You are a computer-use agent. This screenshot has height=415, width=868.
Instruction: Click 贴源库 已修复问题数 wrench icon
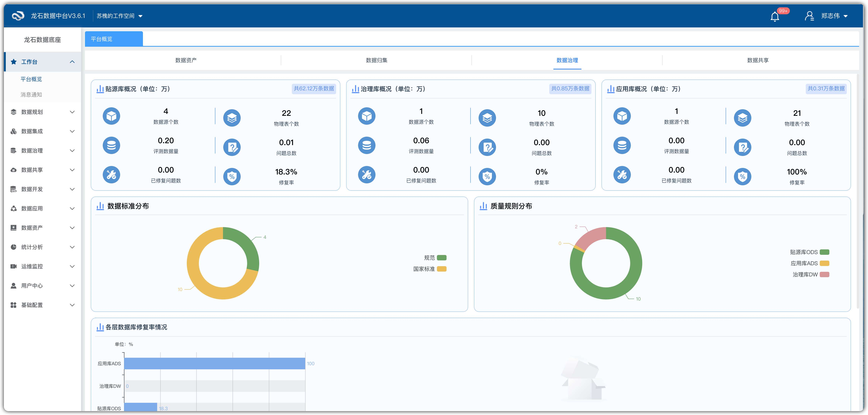111,175
